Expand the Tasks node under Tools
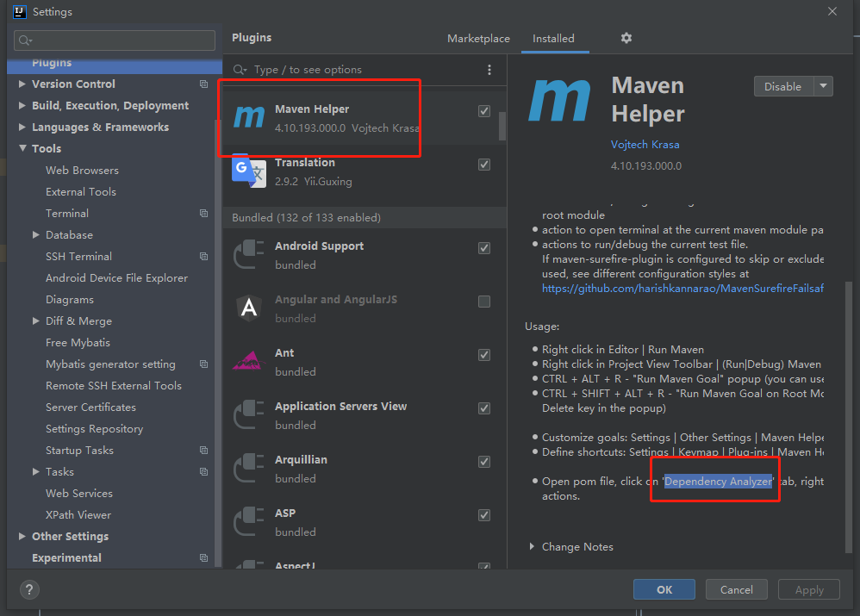This screenshot has height=616, width=860. click(x=35, y=472)
